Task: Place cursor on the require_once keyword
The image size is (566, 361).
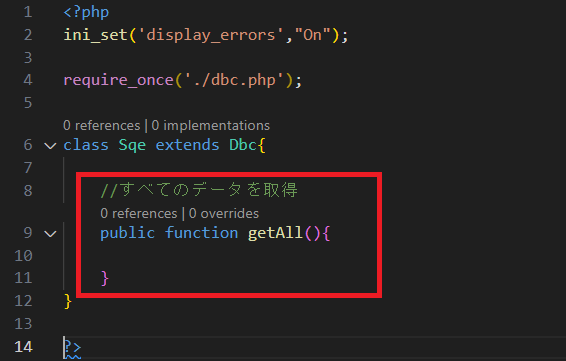Action: click(x=119, y=80)
